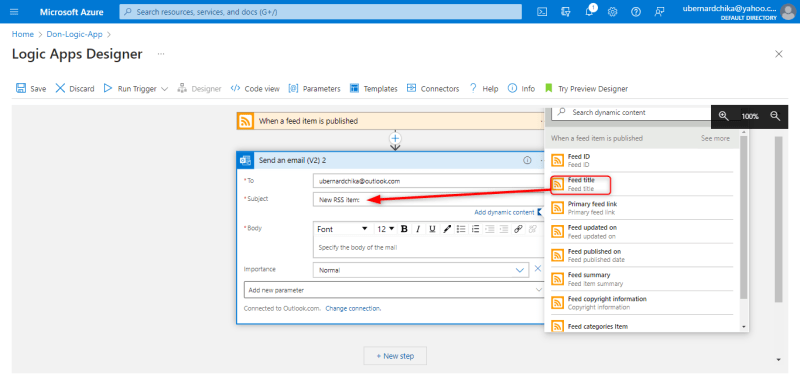
Task: Click Run Trigger button
Action: [131, 88]
